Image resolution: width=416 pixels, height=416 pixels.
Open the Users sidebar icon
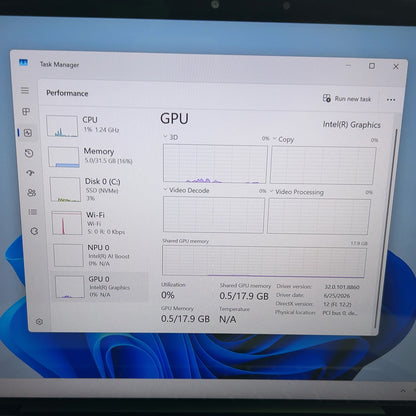tap(32, 193)
